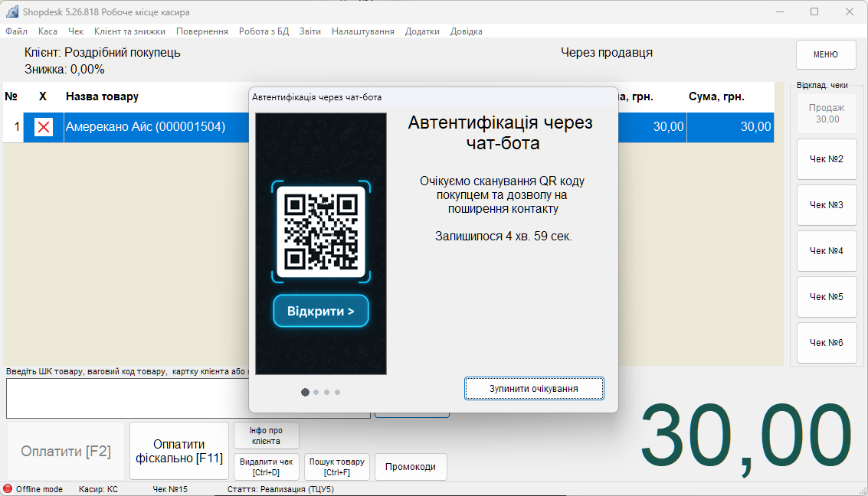Screen dimensions: 868x496
Task: Click remaining time Залишилося 4 хв. 59 сек.
Action: [503, 237]
